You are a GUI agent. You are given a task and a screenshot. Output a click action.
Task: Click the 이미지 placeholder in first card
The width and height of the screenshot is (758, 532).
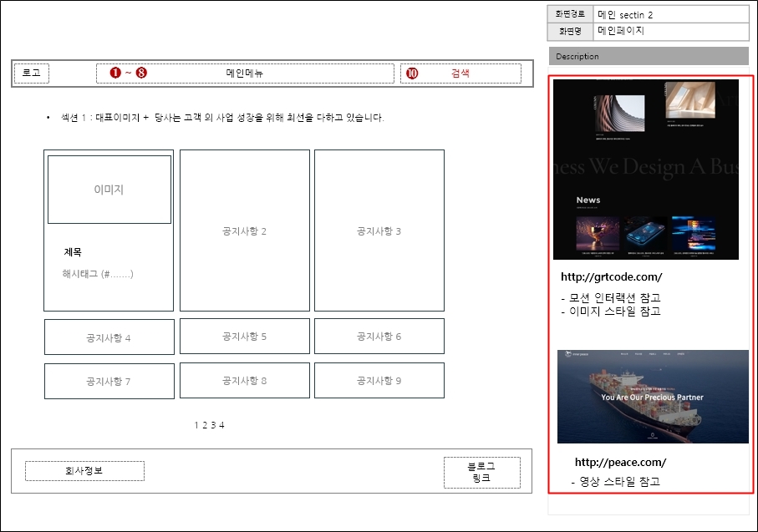click(109, 190)
